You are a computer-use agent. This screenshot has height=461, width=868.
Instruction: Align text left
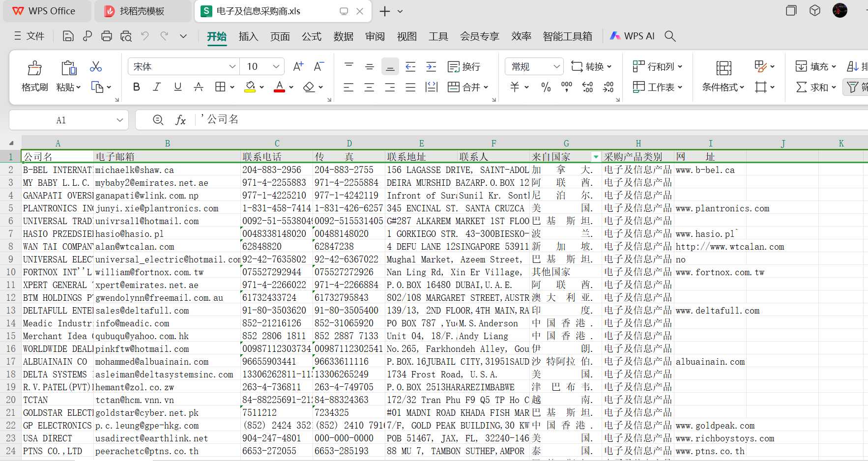348,87
